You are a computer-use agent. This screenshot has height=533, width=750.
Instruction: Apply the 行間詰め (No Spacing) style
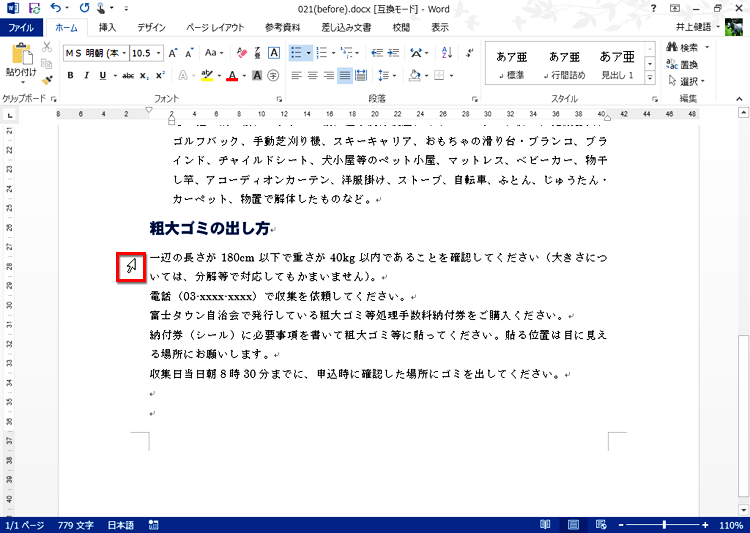pyautogui.click(x=564, y=65)
